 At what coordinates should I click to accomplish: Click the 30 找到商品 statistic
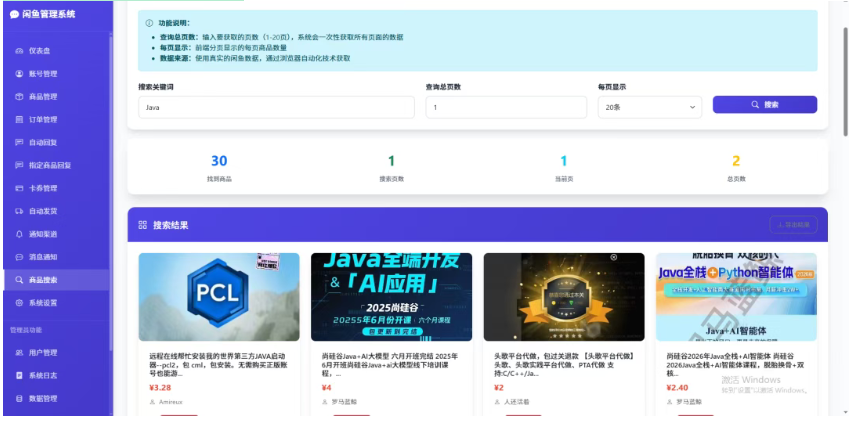click(x=219, y=167)
